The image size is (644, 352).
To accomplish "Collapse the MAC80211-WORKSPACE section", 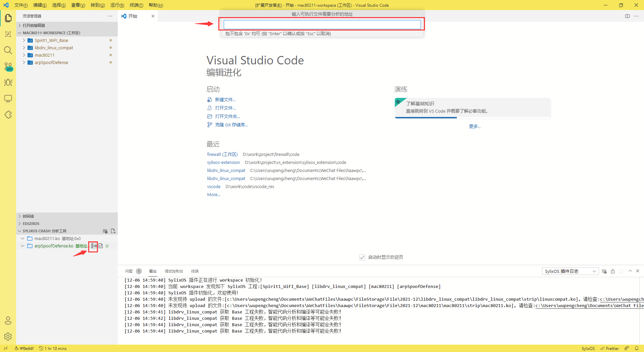I will 67,33.
